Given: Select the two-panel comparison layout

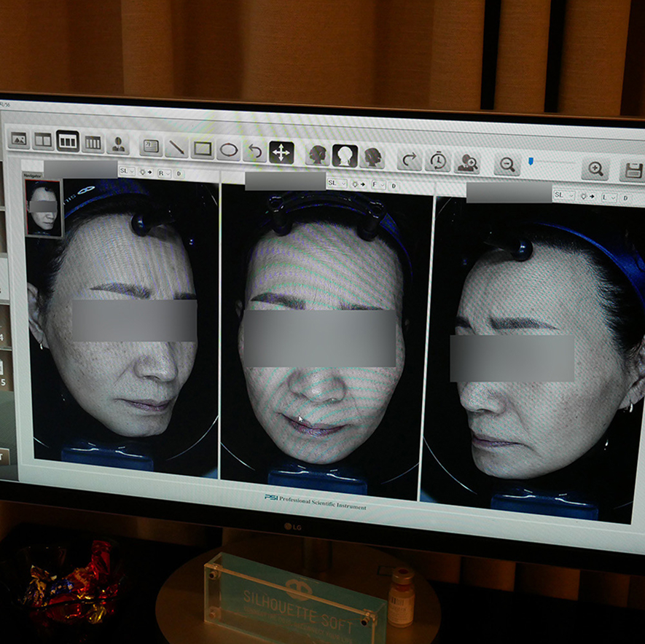Looking at the screenshot, I should tap(43, 139).
